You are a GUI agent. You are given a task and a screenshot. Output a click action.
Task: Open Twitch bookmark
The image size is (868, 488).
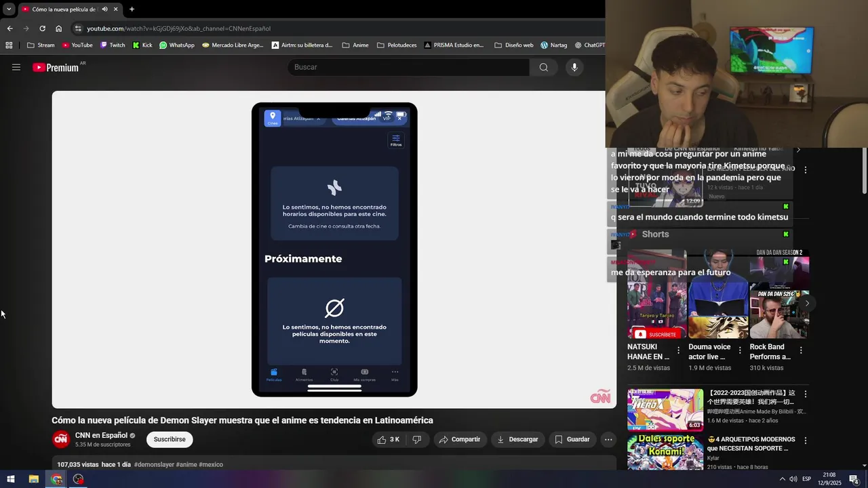tap(113, 45)
